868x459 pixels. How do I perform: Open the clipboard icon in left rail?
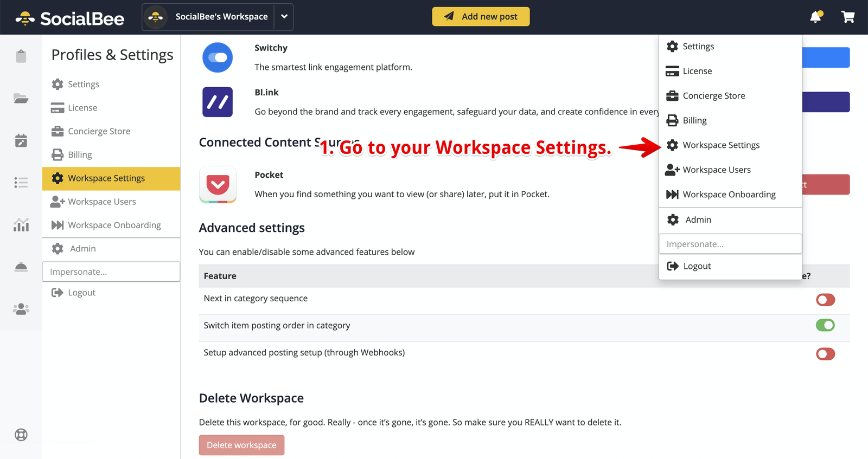(21, 56)
